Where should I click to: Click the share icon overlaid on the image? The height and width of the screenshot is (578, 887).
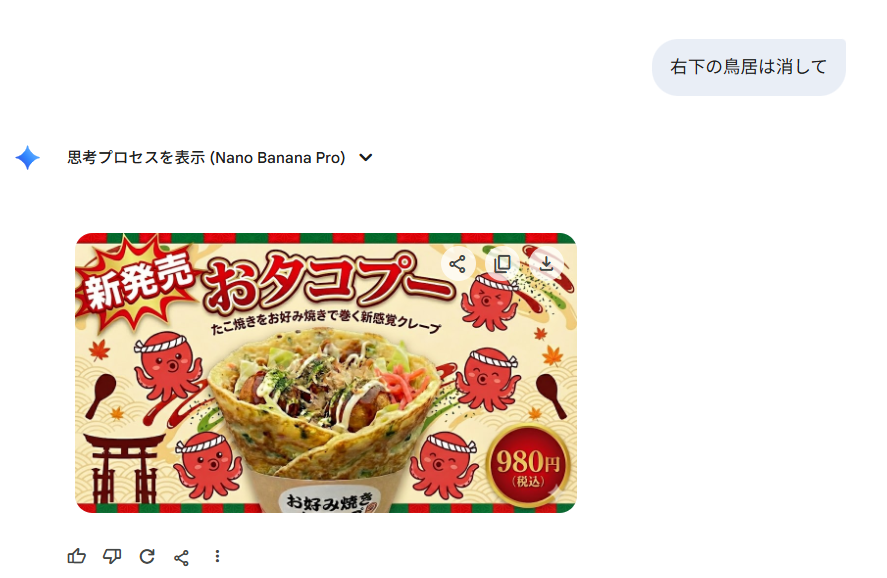click(457, 264)
